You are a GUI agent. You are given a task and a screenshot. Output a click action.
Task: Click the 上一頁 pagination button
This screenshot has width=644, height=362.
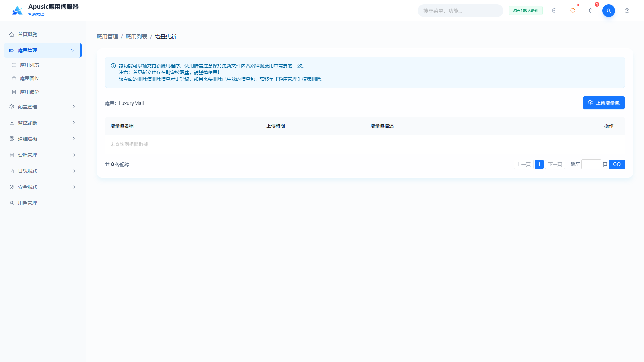pyautogui.click(x=523, y=164)
